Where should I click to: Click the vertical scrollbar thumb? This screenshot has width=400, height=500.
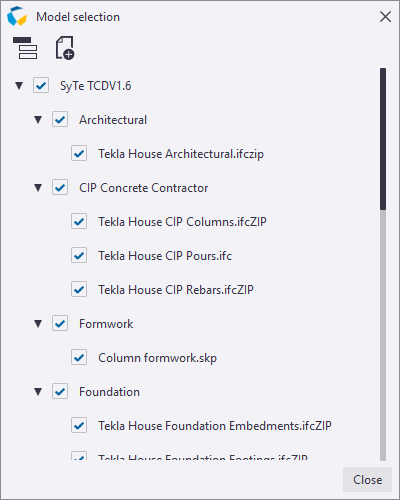coord(383,139)
